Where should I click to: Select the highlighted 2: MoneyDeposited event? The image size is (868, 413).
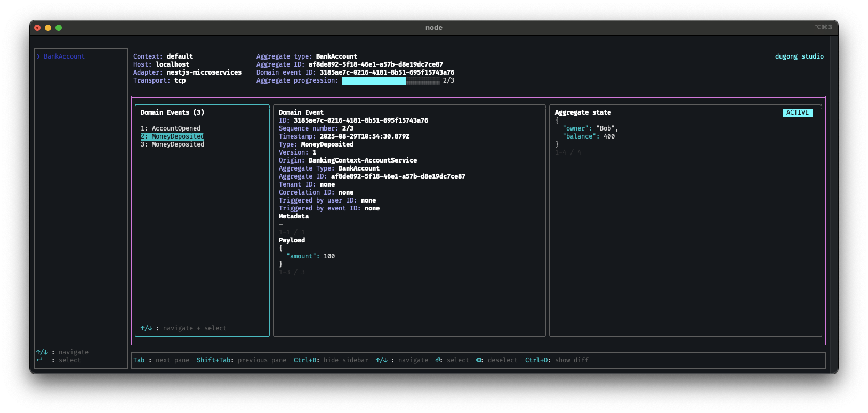pyautogui.click(x=172, y=136)
